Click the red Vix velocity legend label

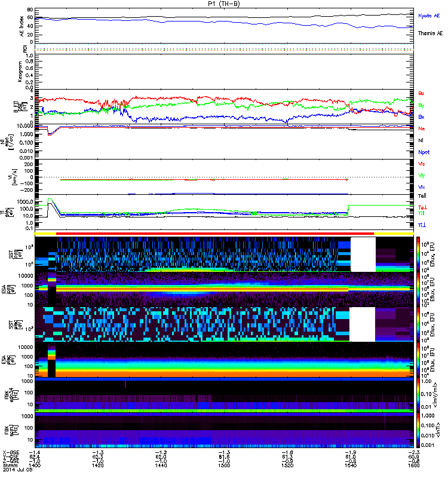click(x=422, y=164)
